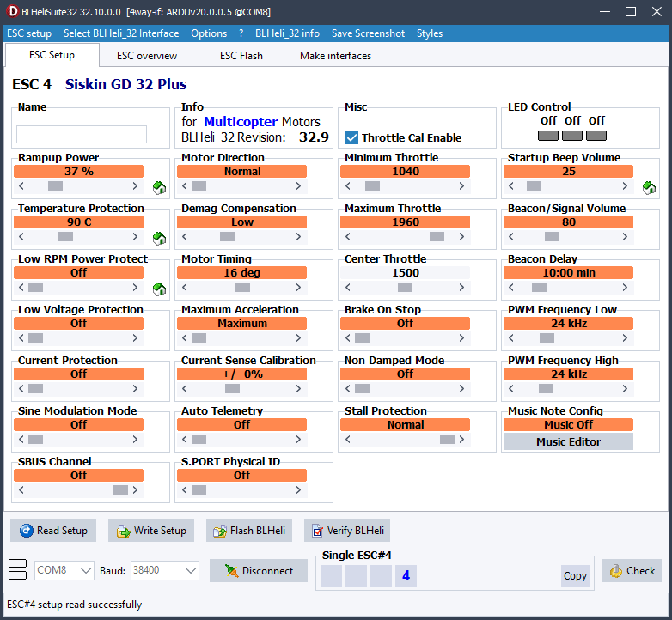Click Save Screenshot menu item

(368, 33)
